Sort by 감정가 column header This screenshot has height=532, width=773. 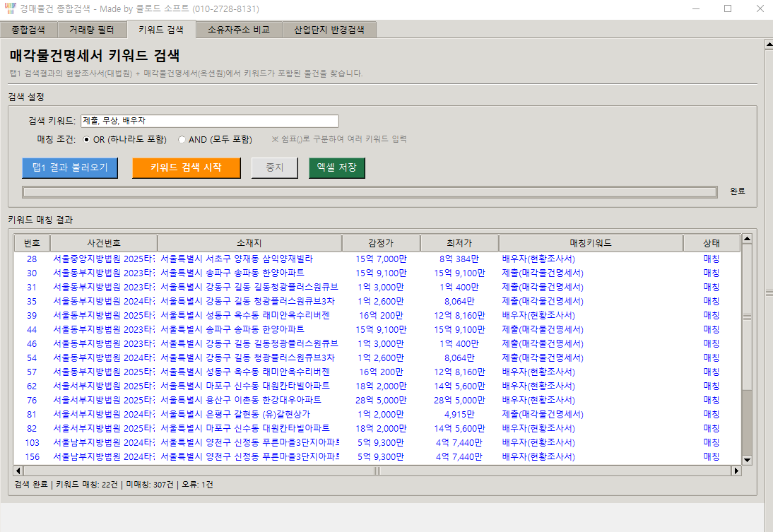[381, 243]
